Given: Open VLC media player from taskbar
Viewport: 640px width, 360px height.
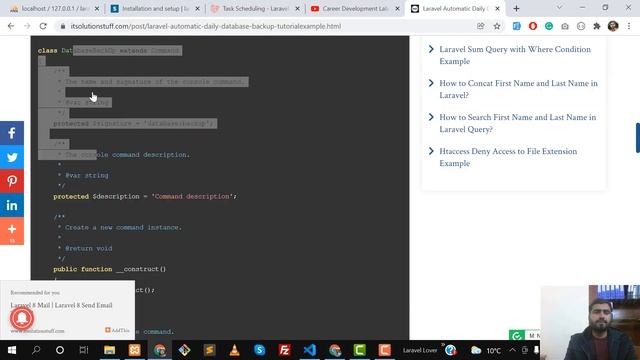Looking at the screenshot, I should (x=234, y=350).
